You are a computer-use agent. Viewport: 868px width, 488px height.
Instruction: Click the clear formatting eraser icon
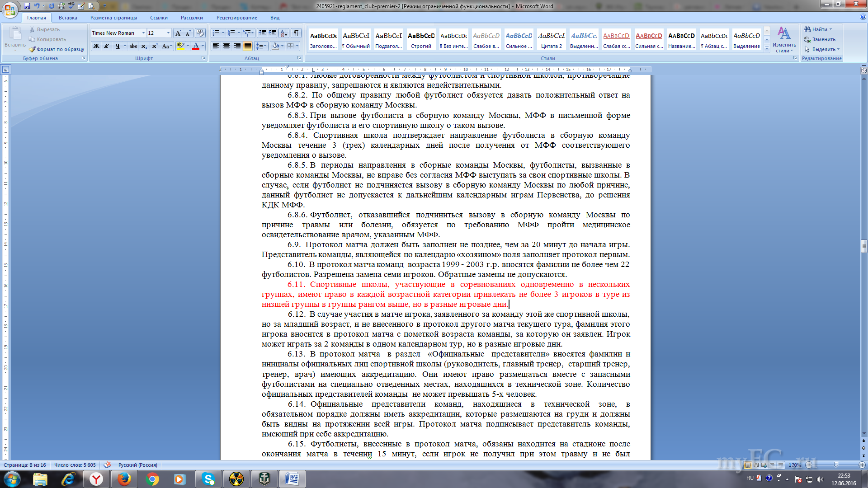[200, 33]
